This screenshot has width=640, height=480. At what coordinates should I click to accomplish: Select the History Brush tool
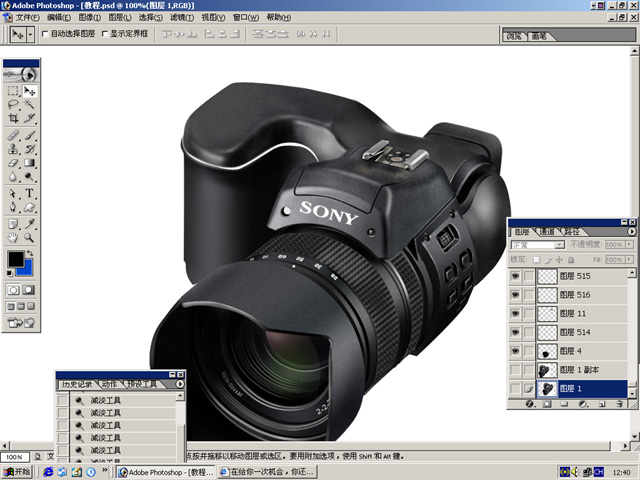point(29,149)
